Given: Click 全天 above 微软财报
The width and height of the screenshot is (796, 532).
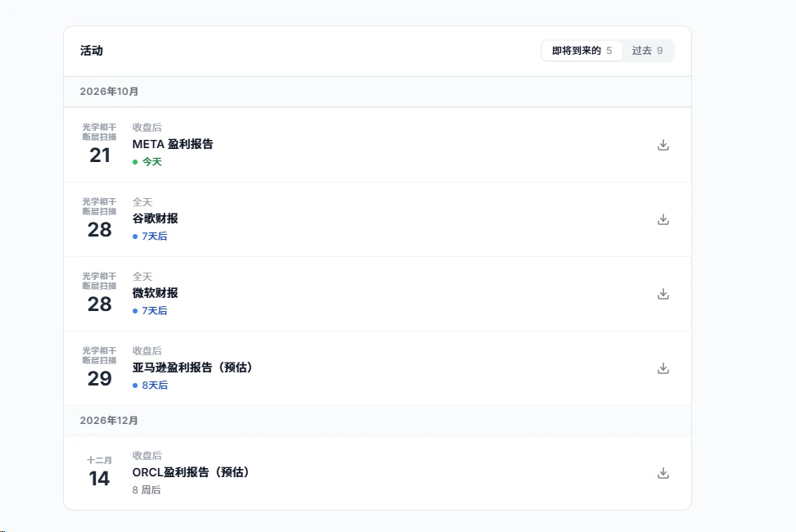Looking at the screenshot, I should pyautogui.click(x=142, y=277).
